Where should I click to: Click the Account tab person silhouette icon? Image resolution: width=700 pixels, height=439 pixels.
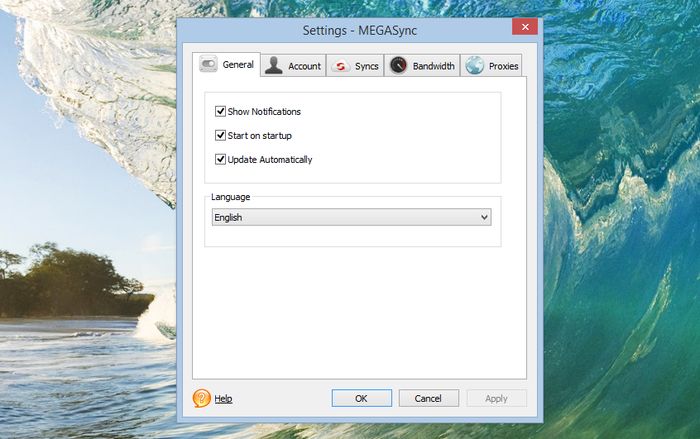[273, 66]
